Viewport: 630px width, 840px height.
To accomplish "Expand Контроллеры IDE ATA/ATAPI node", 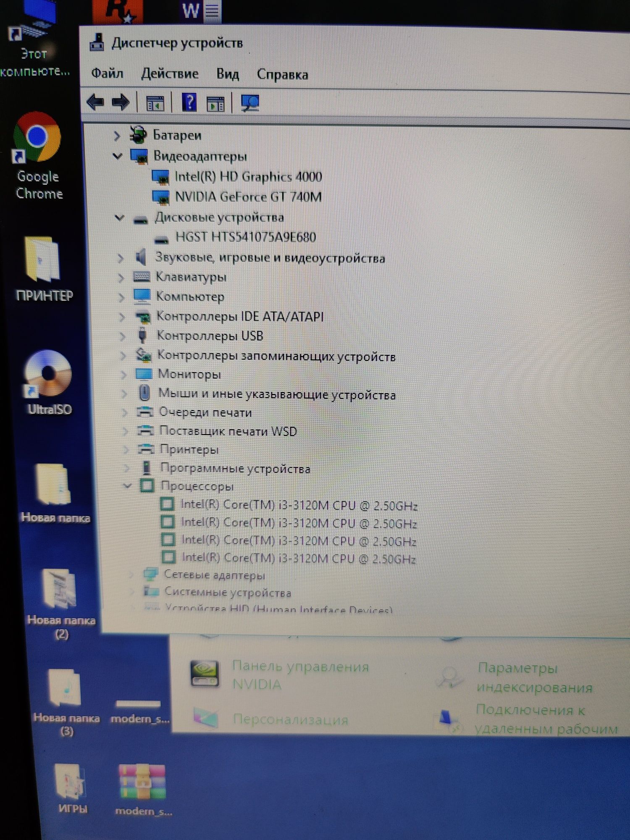I will 122,317.
